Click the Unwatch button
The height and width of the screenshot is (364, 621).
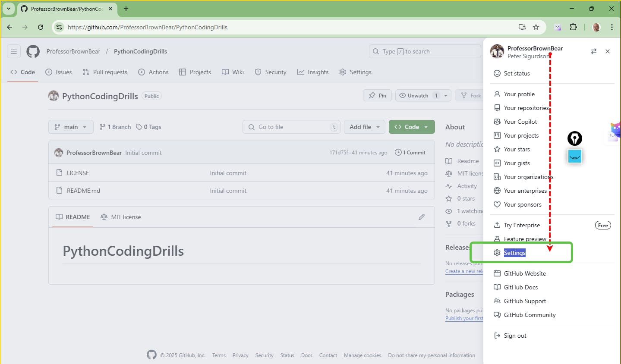(x=418, y=96)
